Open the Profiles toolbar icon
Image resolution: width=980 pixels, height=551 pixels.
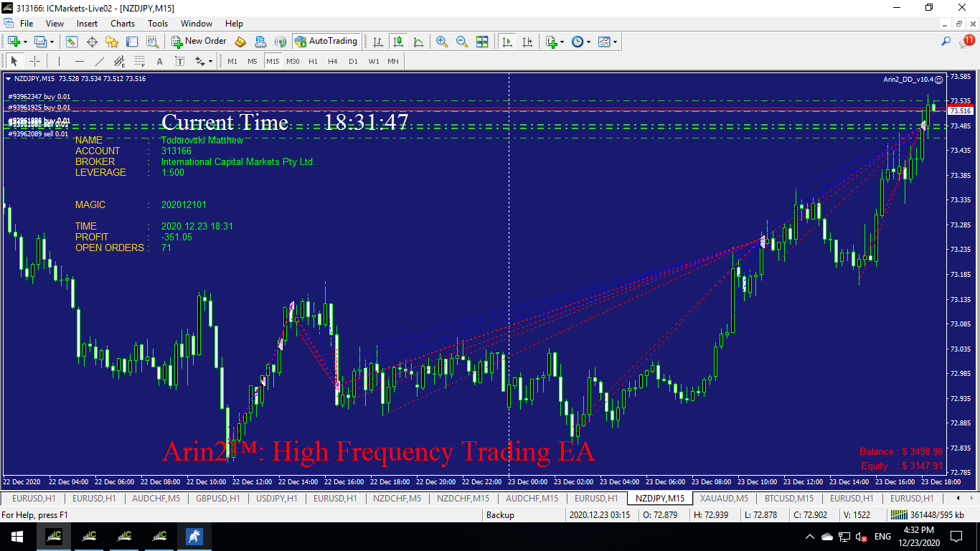(x=40, y=42)
